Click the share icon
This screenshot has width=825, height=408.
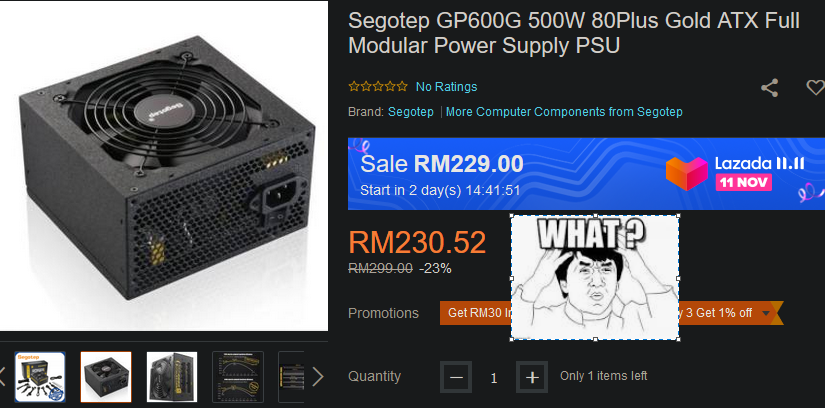769,87
